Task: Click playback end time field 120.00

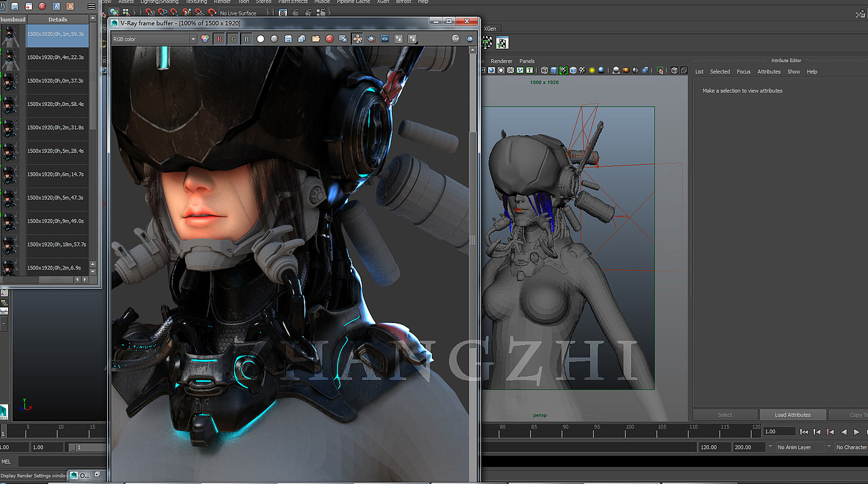Action: coord(715,447)
